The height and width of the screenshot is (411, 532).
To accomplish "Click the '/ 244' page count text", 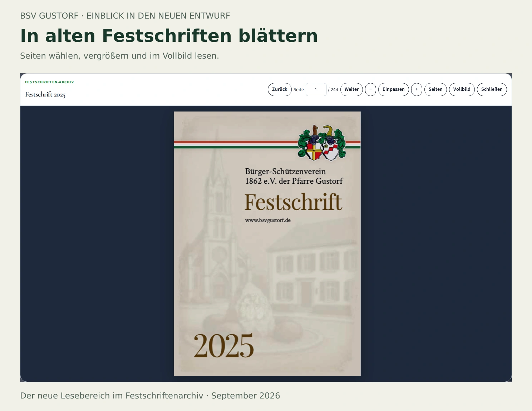I will [333, 90].
